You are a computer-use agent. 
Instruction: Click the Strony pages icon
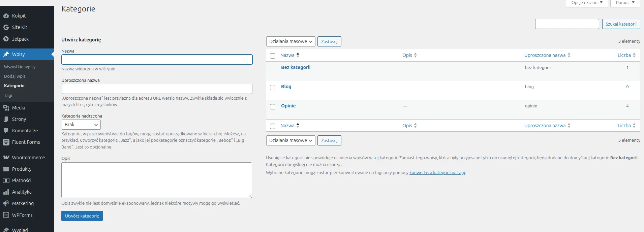[x=6, y=119]
